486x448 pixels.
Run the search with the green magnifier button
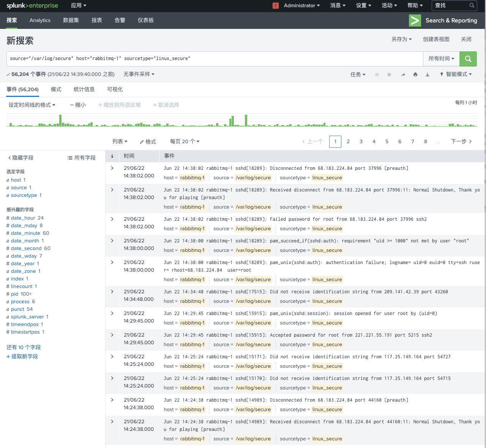coord(468,59)
